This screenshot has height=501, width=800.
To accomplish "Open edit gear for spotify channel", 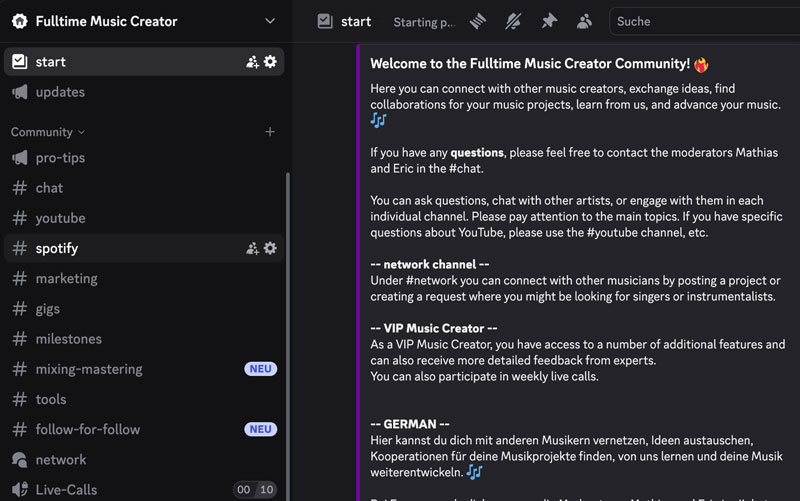I will [270, 248].
